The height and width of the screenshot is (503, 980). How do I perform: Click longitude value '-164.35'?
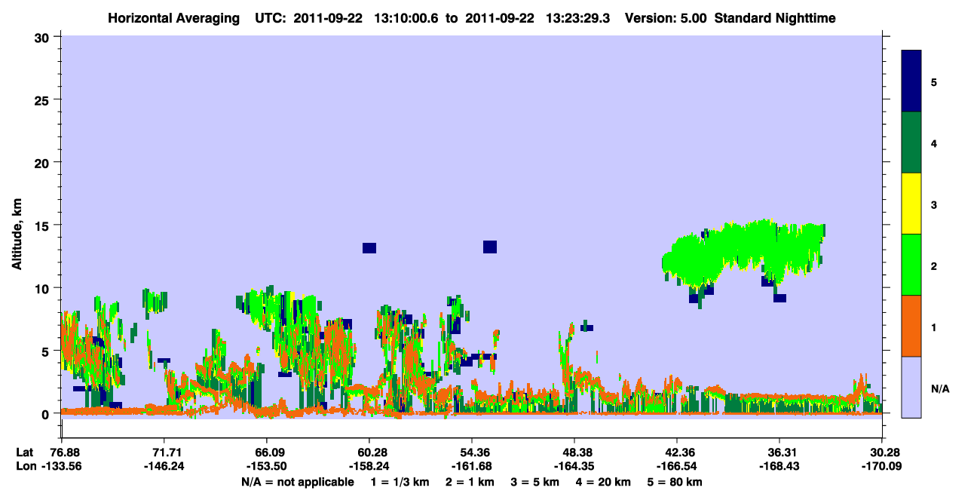(574, 465)
